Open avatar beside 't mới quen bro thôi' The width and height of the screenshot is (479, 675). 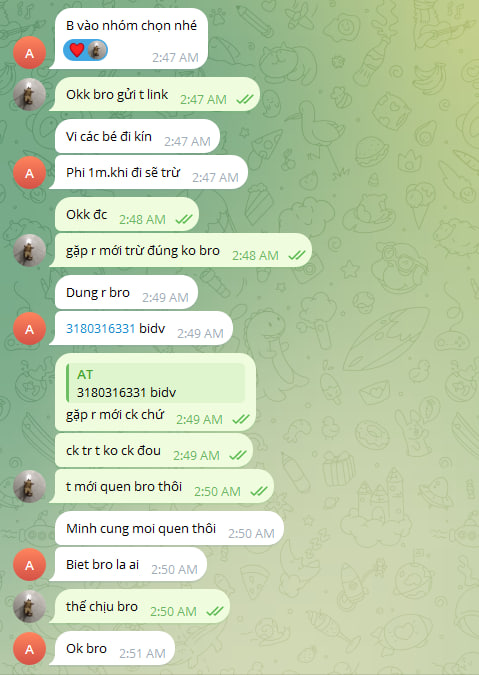point(29,486)
